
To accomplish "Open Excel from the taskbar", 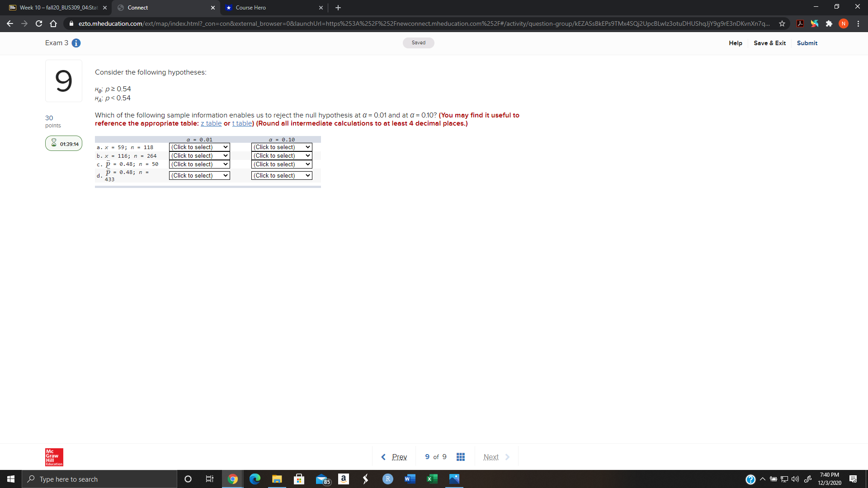I will coord(432,479).
